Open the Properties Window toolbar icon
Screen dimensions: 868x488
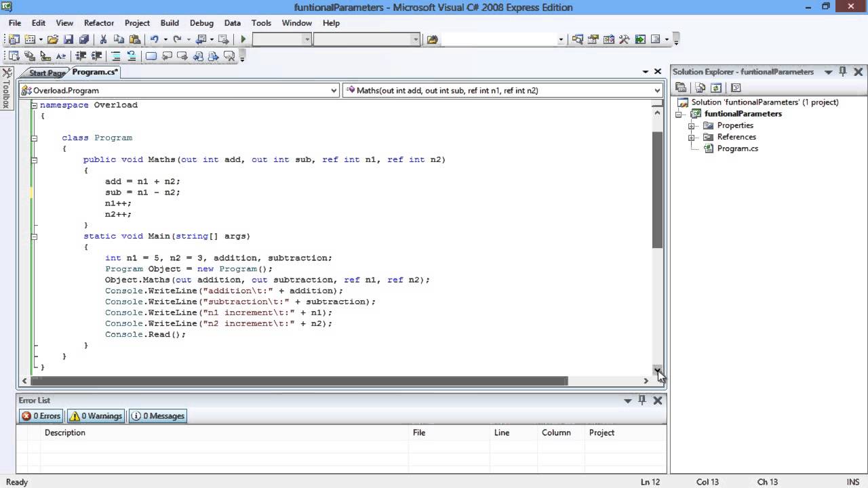[593, 39]
